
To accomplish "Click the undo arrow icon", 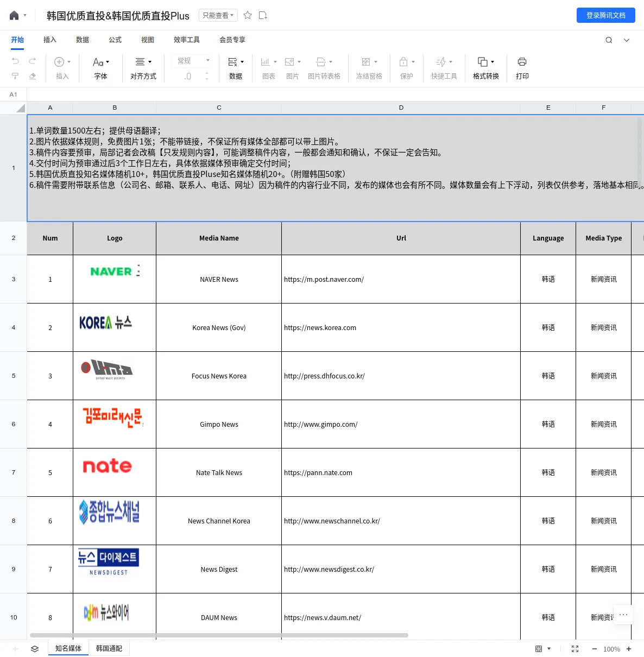I will [15, 61].
